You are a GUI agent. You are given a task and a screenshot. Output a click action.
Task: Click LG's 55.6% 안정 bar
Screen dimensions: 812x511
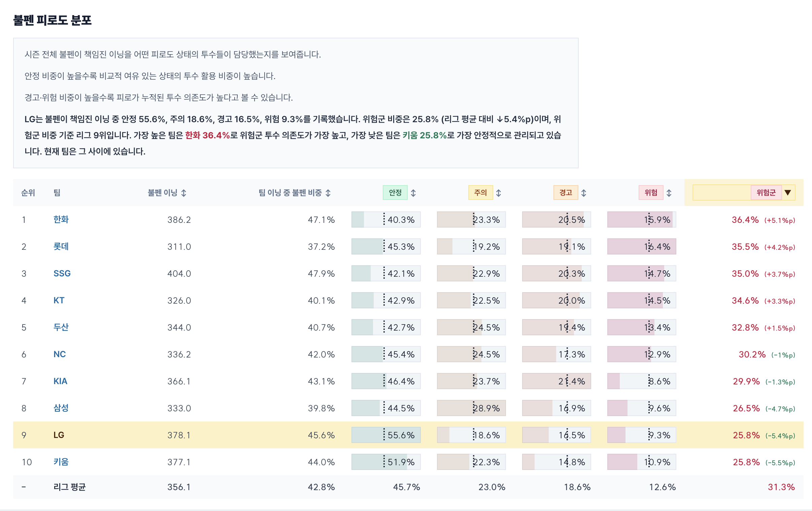[x=386, y=435]
